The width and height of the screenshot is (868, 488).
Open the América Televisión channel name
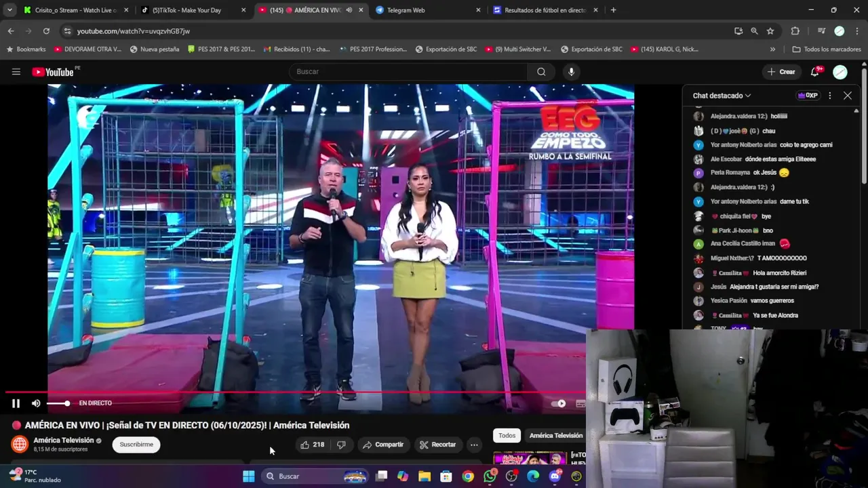coord(64,441)
